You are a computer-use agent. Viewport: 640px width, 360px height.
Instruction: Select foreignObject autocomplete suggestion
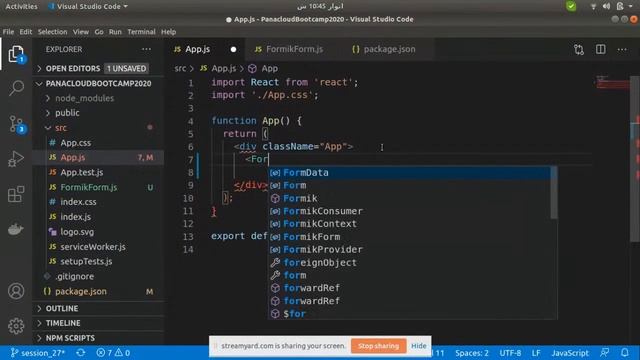[409, 262]
